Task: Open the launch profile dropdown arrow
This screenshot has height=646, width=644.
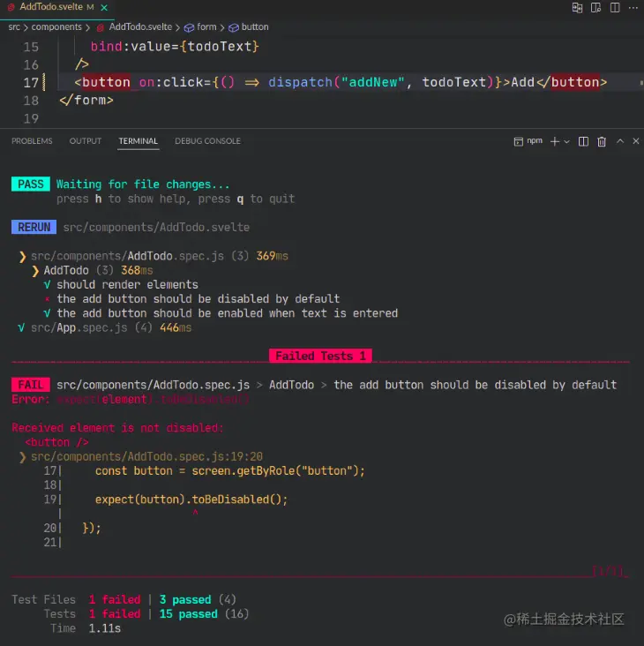Action: [x=566, y=141]
